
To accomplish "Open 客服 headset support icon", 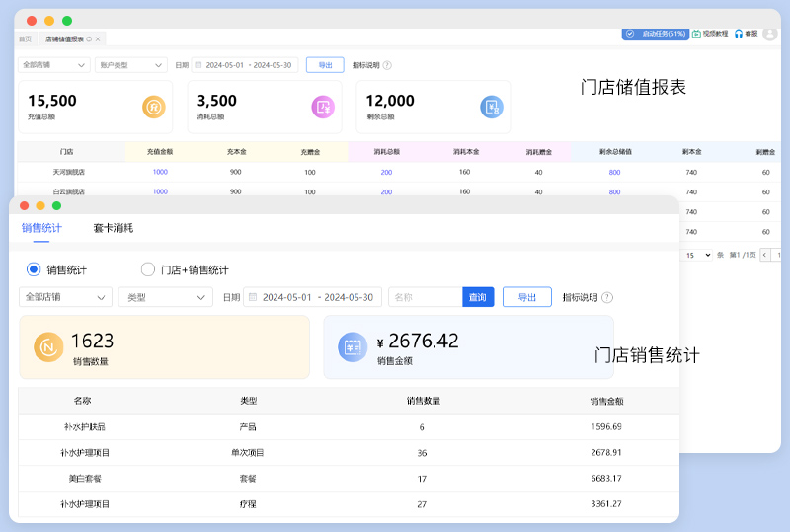I will (738, 34).
